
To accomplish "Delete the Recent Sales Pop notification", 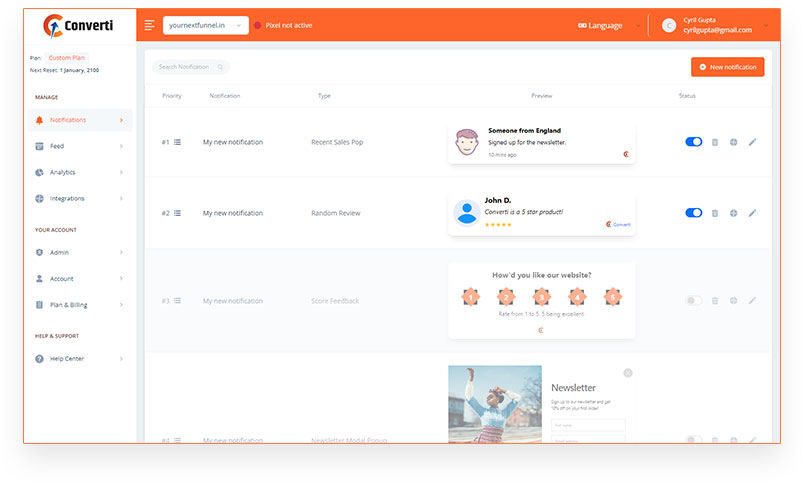I will tap(715, 142).
